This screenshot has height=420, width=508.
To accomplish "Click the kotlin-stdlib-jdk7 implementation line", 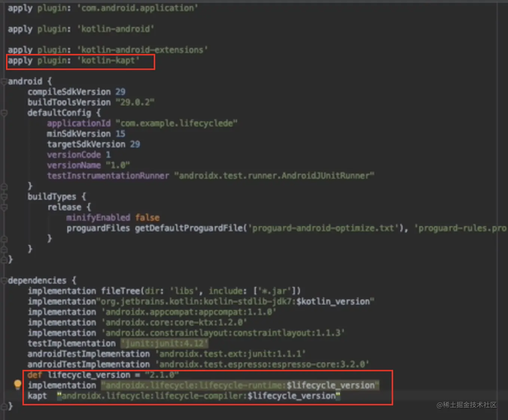I will coord(201,301).
